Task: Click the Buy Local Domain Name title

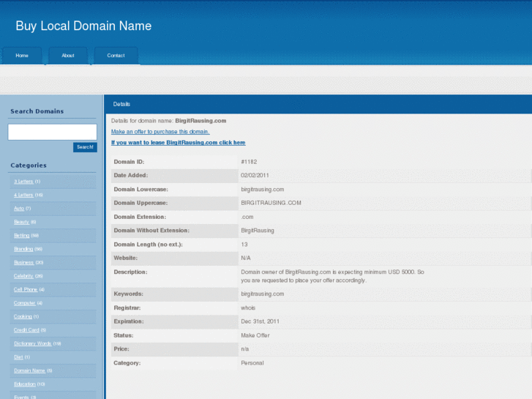Action: [83, 26]
